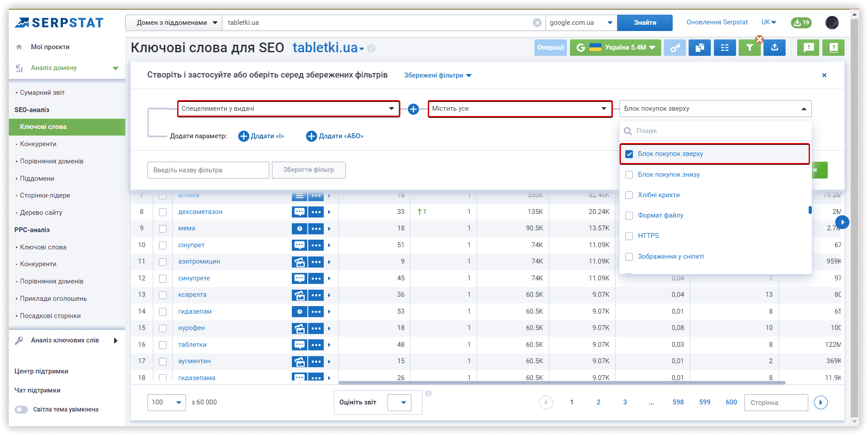Open the Збережені фільтри dropdown
868x435 pixels.
click(438, 75)
